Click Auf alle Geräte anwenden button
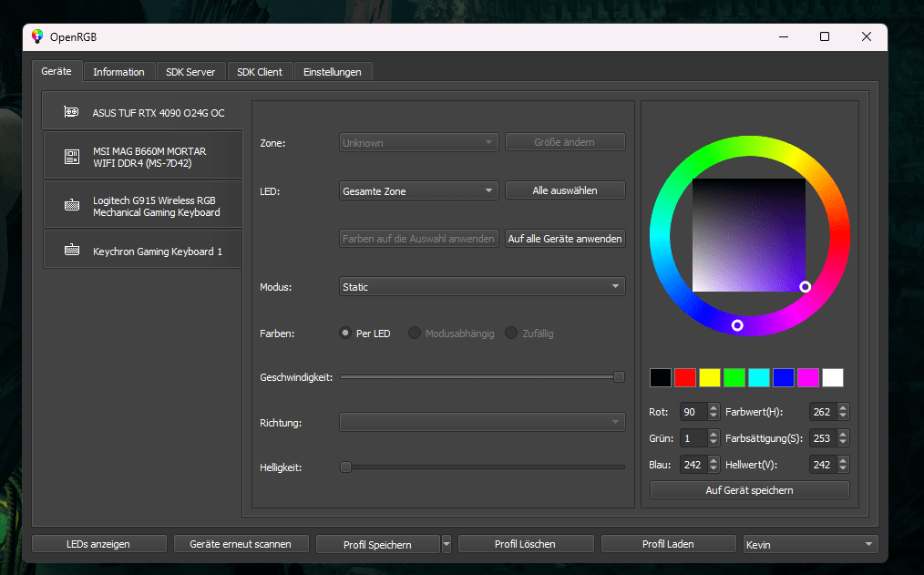Screen dimensions: 924x575 (x=565, y=239)
